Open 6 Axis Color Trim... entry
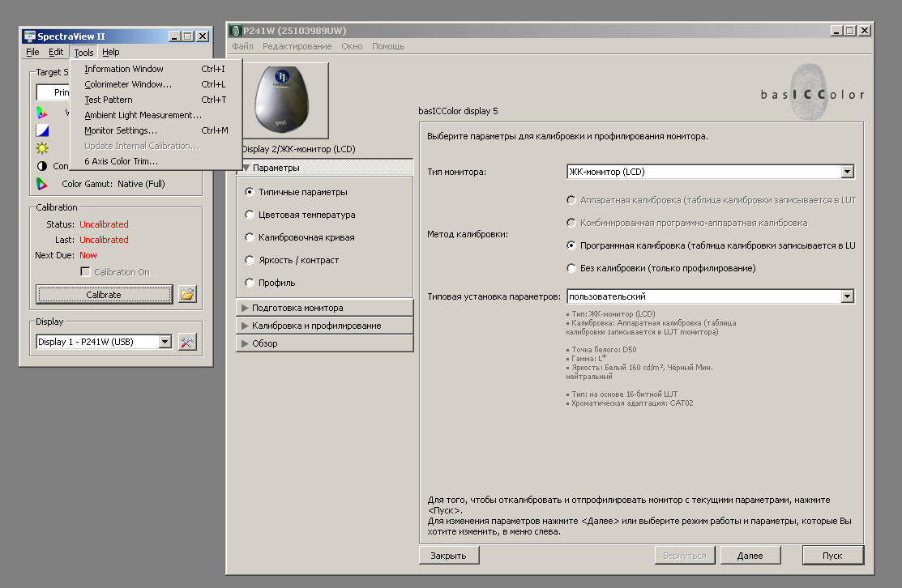This screenshot has height=588, width=902. [156, 161]
